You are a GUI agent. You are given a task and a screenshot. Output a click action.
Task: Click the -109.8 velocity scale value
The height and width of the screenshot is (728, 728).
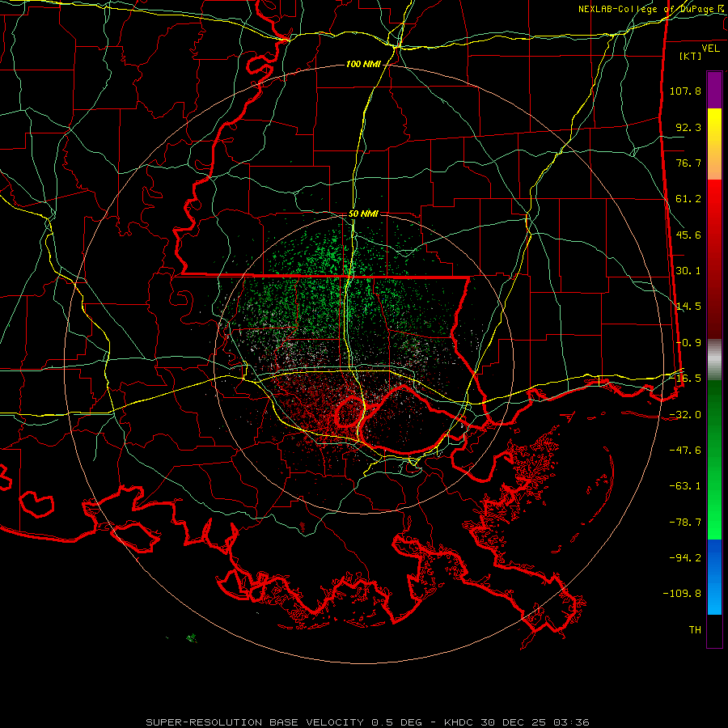point(682,594)
